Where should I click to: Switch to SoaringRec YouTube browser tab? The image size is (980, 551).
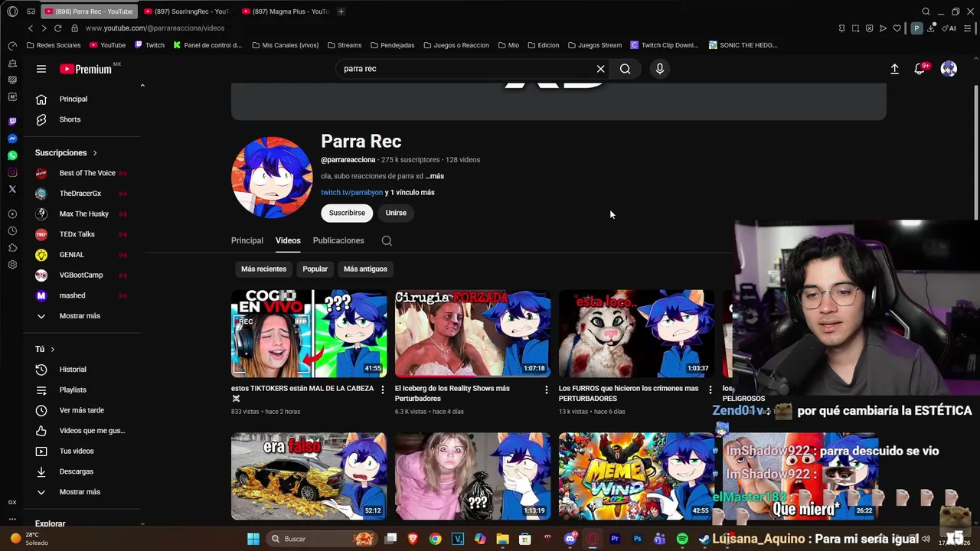186,11
